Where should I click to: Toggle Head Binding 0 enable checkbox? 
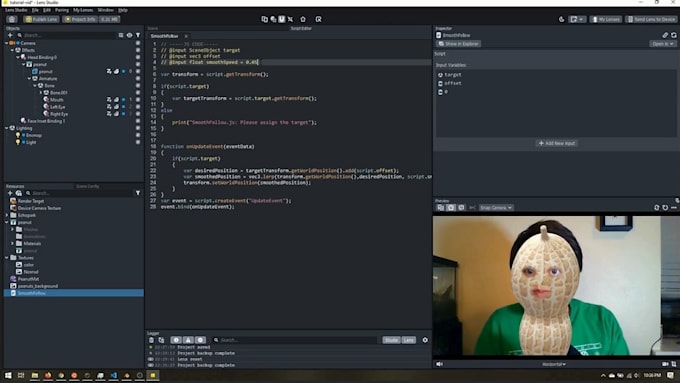pyautogui.click(x=138, y=57)
